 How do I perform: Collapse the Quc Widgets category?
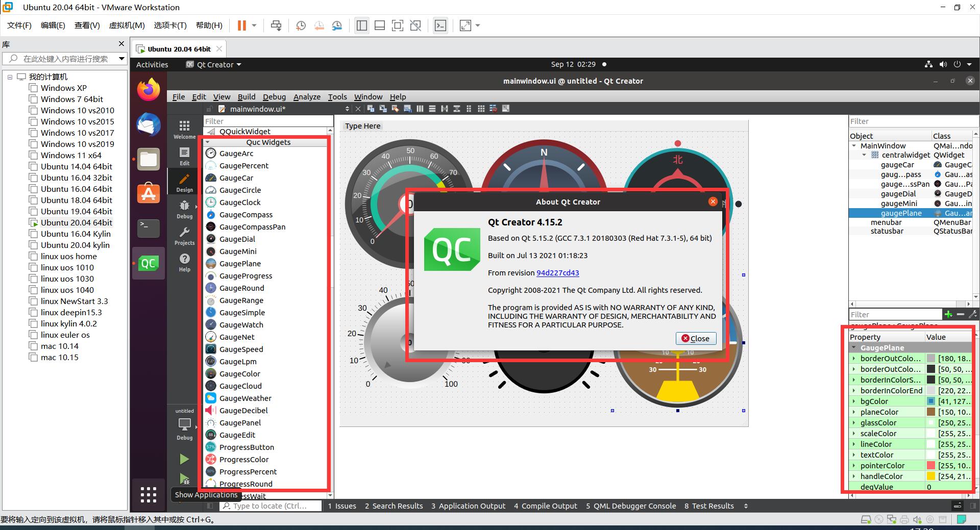coord(208,142)
